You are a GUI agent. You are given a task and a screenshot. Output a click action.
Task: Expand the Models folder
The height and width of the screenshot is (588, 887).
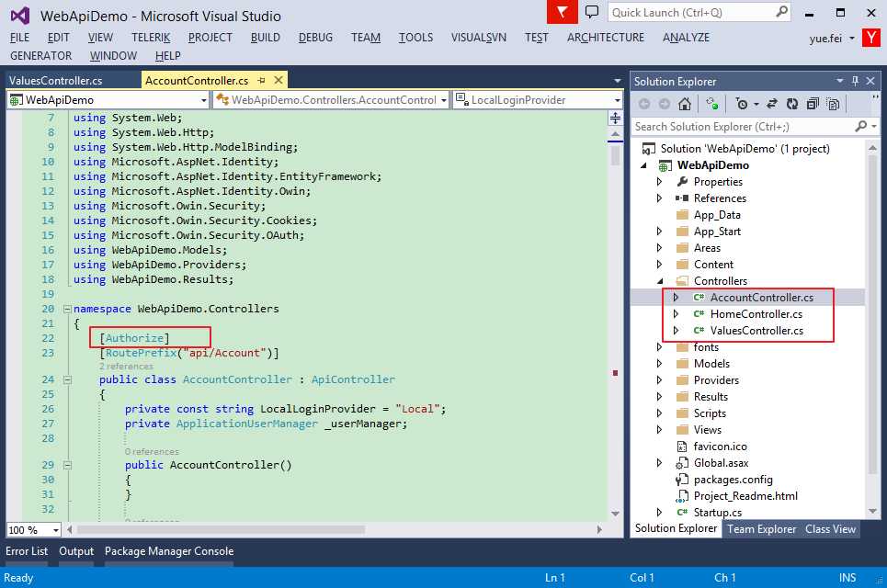pos(659,364)
